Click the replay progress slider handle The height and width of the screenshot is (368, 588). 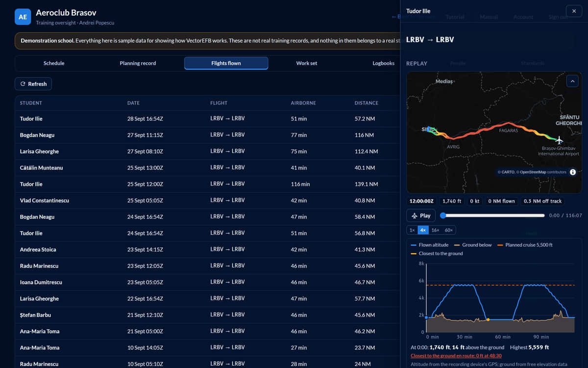443,215
